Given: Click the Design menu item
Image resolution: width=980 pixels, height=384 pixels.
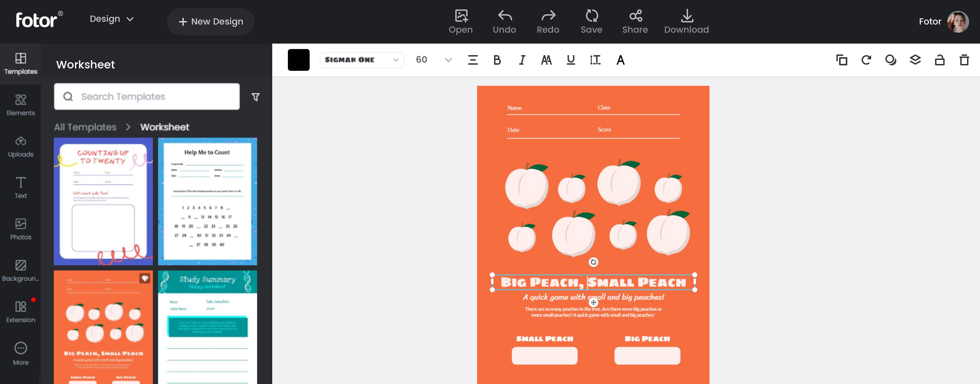Looking at the screenshot, I should point(112,18).
